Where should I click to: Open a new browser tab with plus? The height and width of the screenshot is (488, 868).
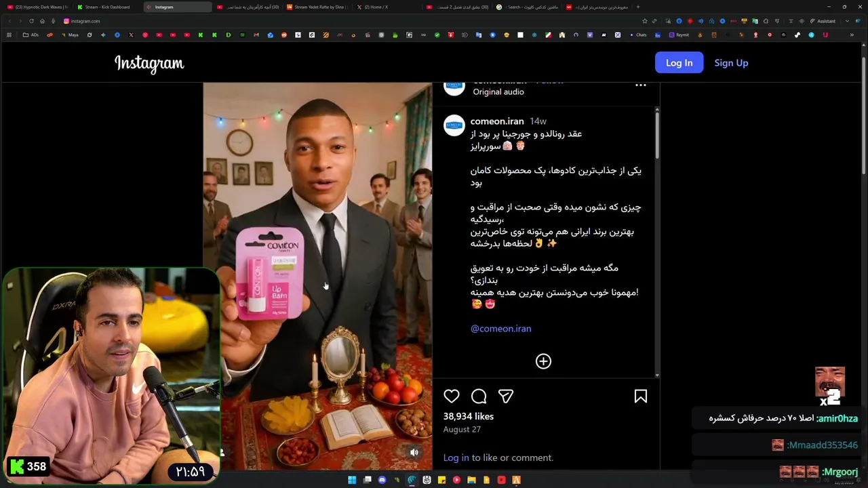(638, 7)
